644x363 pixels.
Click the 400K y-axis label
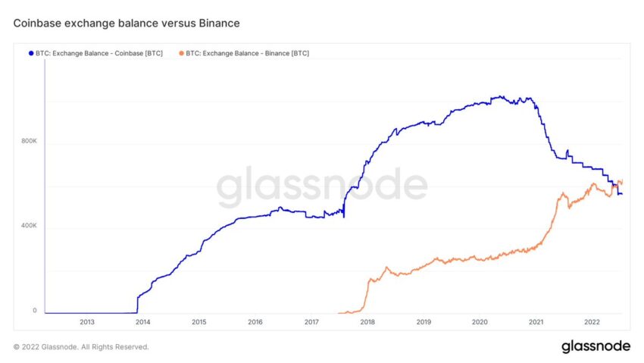coord(29,225)
